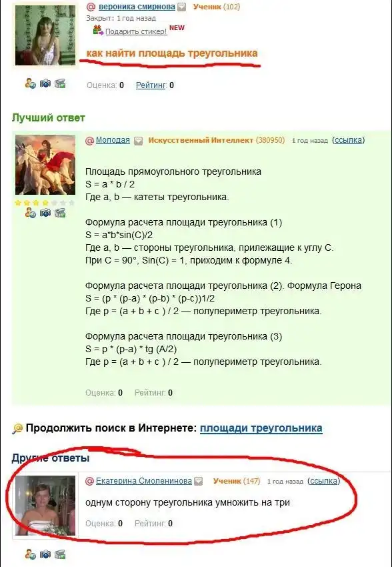Click the @ icon before Екатерина Смоленинова
This screenshot has height=567, width=392.
tap(89, 481)
